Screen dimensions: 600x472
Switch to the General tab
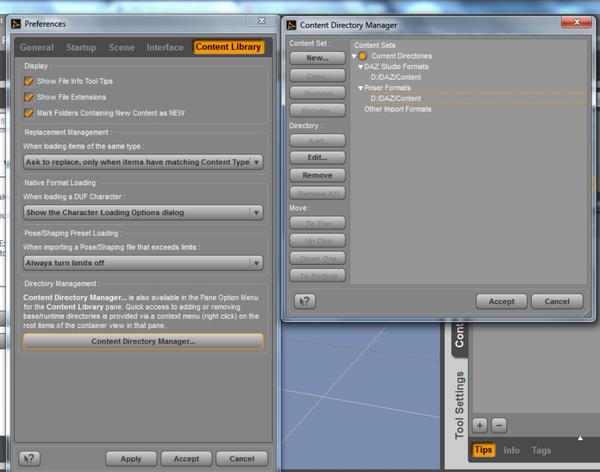pyautogui.click(x=37, y=47)
